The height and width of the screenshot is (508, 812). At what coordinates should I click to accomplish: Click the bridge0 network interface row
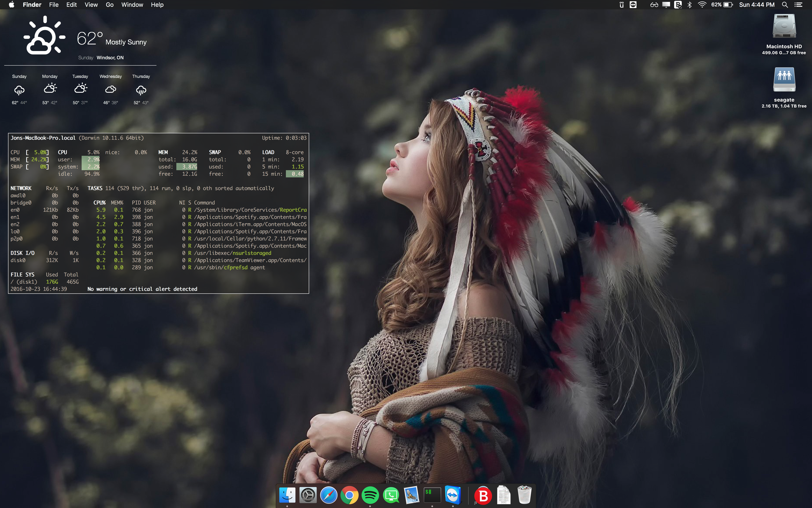(45, 203)
